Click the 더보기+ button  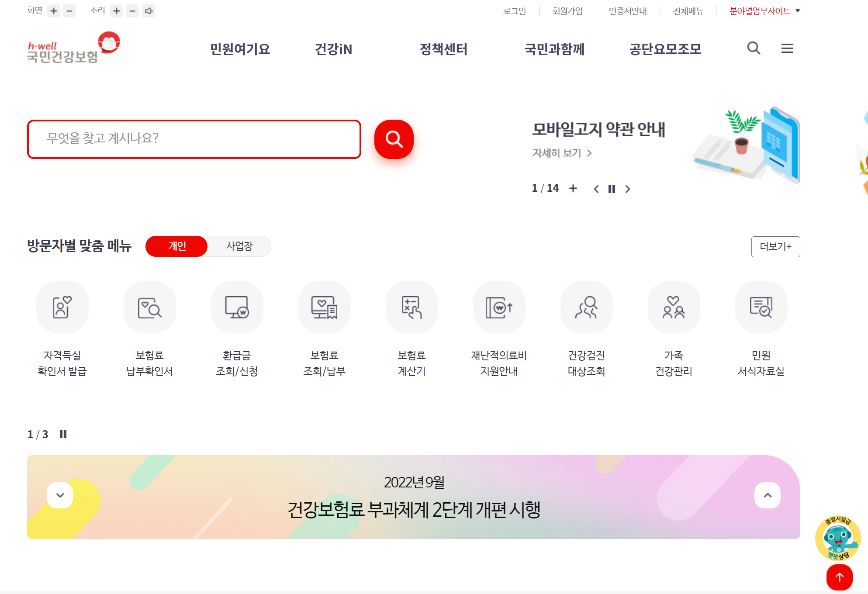point(775,246)
